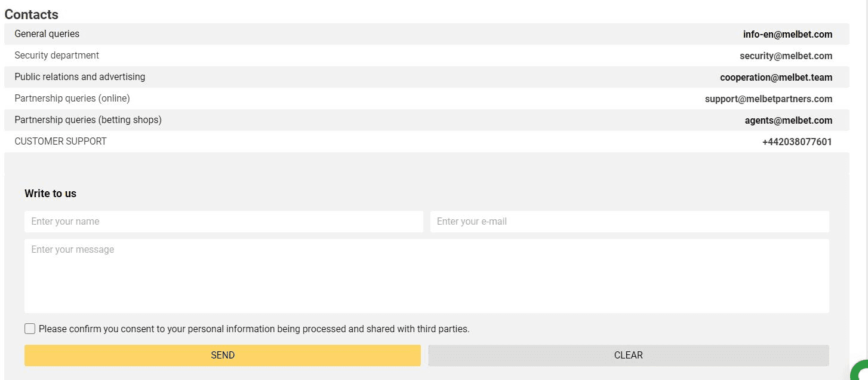Select the 'Partnership queries (online)' label
868x380 pixels.
tap(72, 99)
